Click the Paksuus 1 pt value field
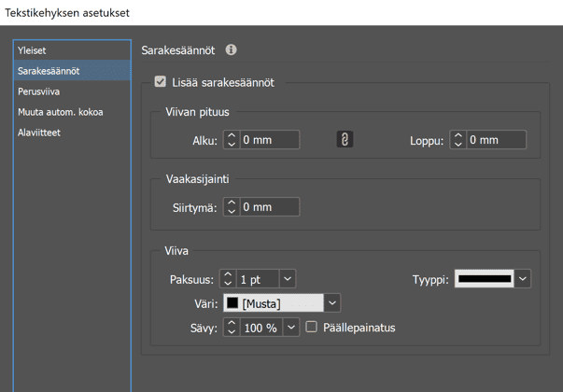The image size is (563, 392). 258,279
